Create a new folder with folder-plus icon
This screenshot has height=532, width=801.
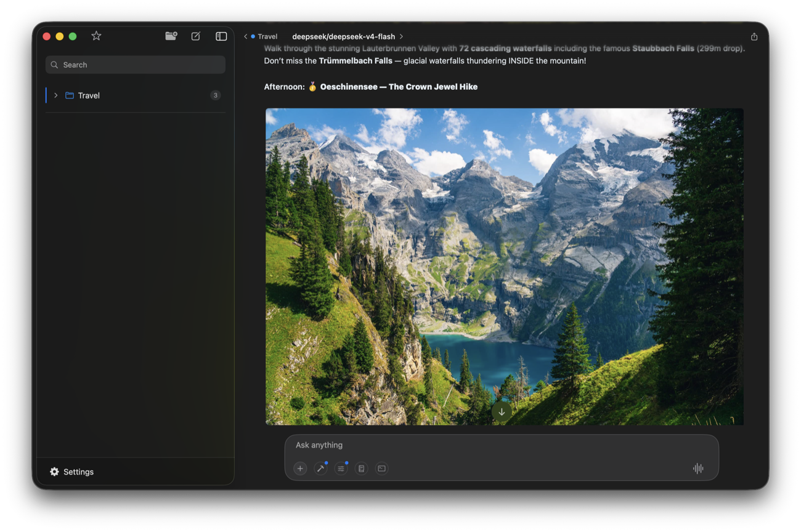(171, 36)
